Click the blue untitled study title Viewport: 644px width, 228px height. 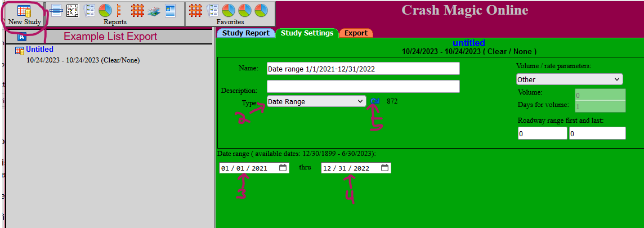(x=468, y=43)
